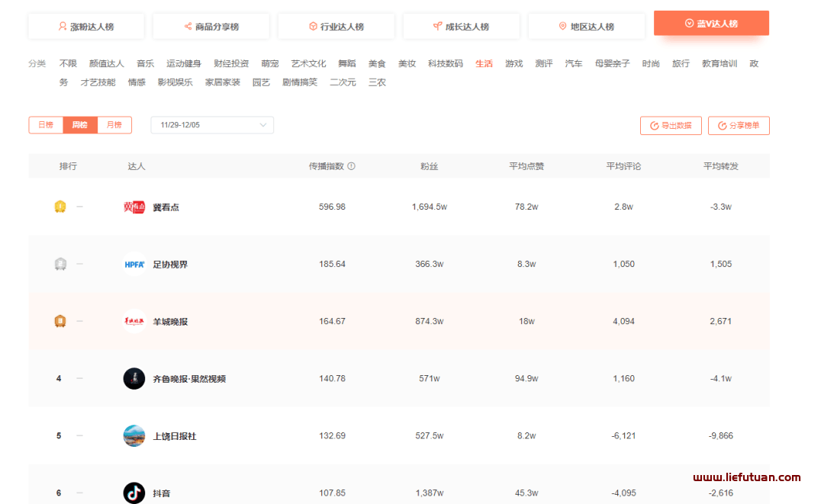Open the 足协视界 account name
The height and width of the screenshot is (504, 824).
click(169, 265)
